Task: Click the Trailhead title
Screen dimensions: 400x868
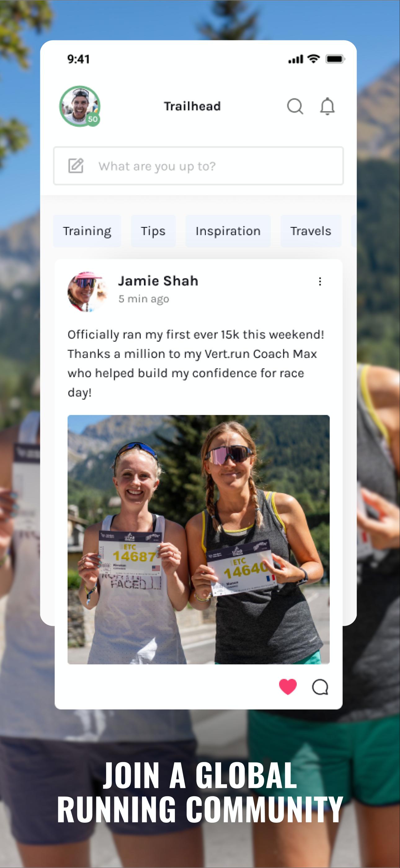Action: 192,106
